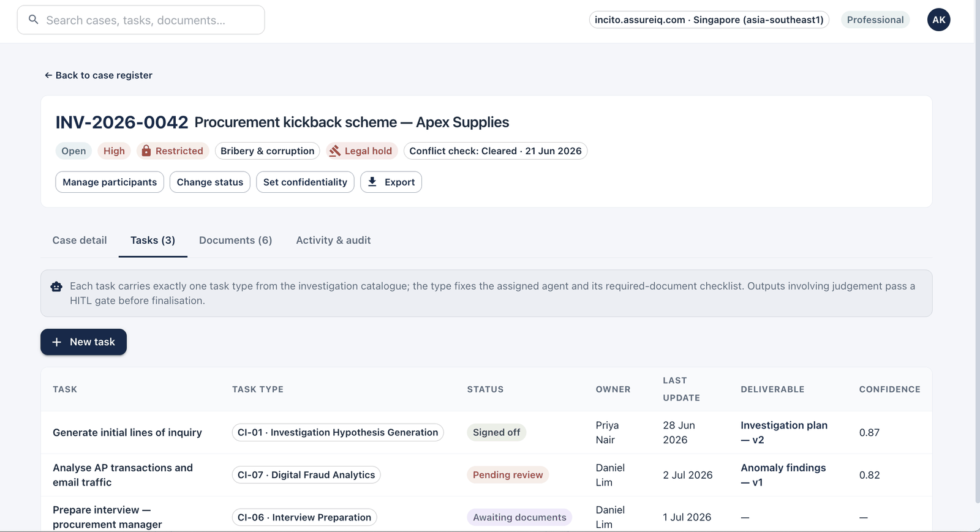Click the robot agent icon in info banner

click(x=56, y=286)
